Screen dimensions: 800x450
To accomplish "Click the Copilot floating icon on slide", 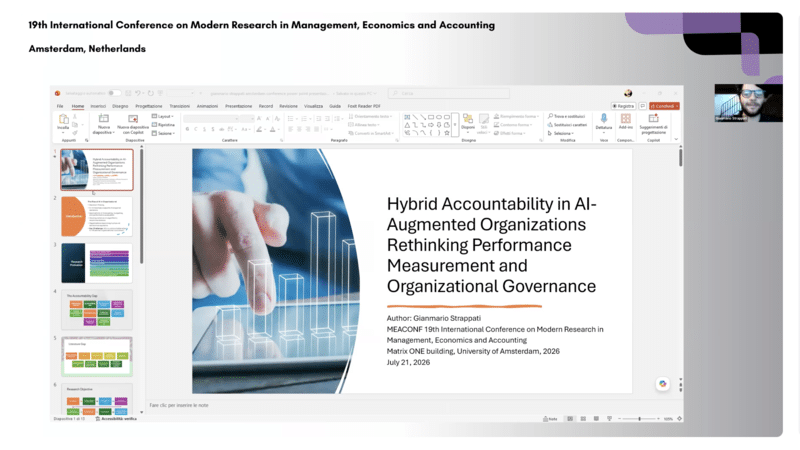I will [663, 384].
